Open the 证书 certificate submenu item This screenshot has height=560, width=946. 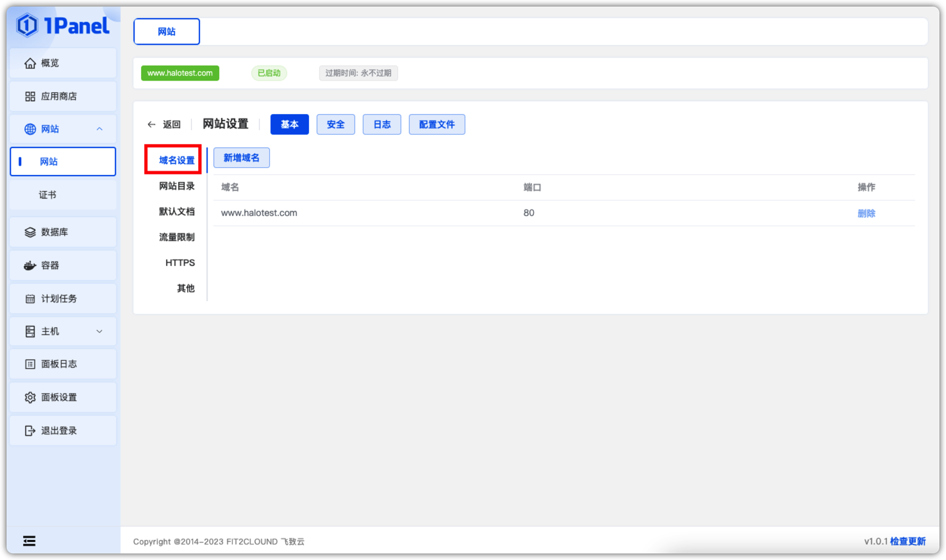[47, 195]
